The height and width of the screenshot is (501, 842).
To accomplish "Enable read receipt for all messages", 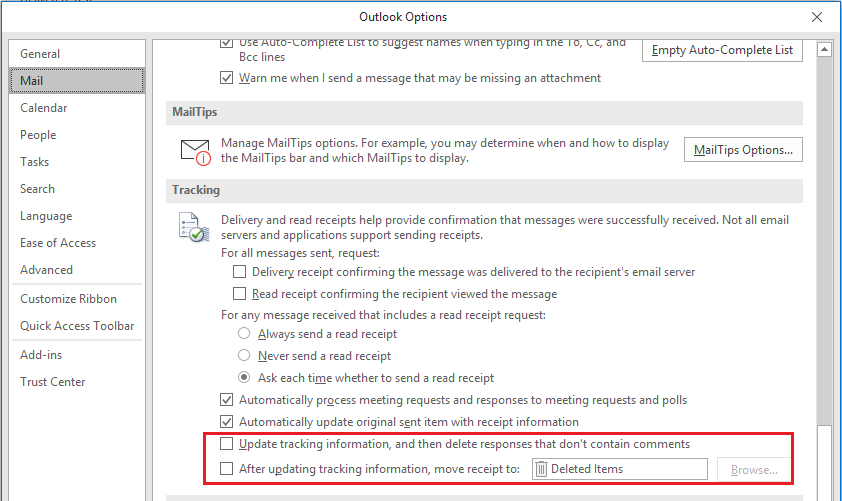I will [x=239, y=294].
